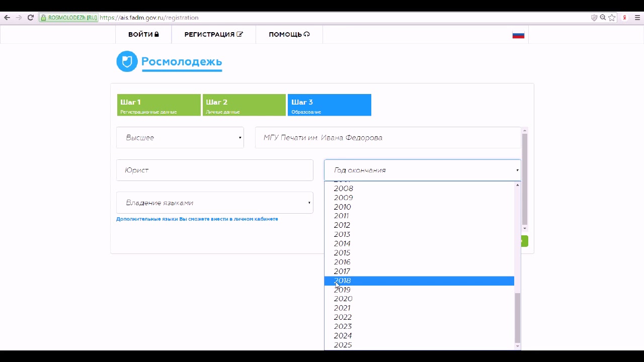Select year 2025 from the list
Viewport: 644px width, 362px height.
pyautogui.click(x=419, y=345)
